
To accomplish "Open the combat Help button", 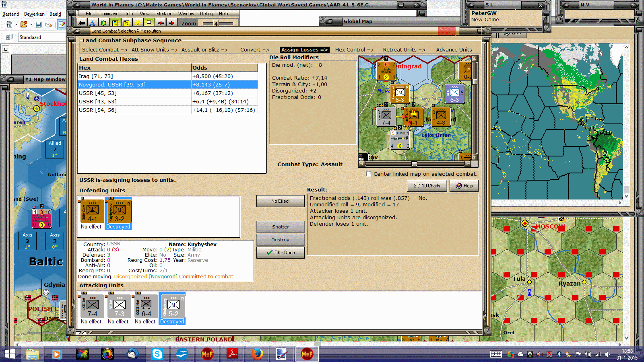I will pos(464,186).
